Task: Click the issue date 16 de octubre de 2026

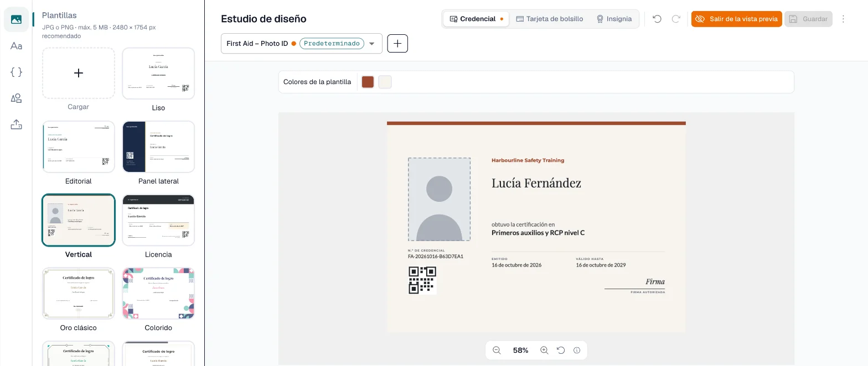Action: click(x=516, y=265)
